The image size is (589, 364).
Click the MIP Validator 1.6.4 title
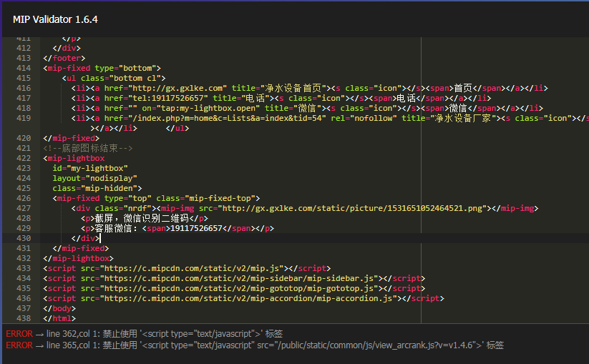pyautogui.click(x=55, y=19)
